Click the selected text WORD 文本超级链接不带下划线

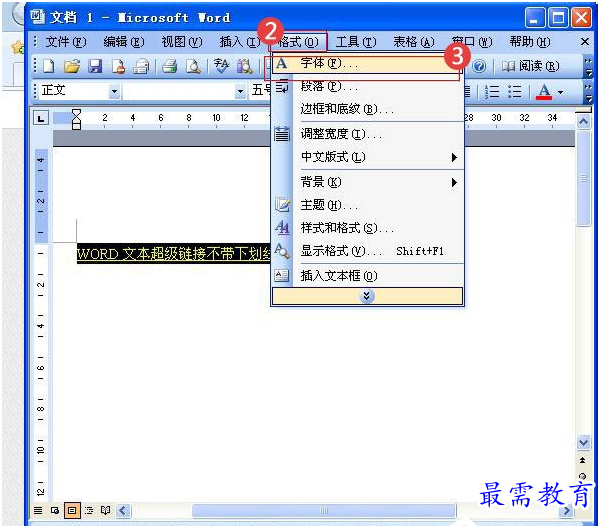coord(174,253)
